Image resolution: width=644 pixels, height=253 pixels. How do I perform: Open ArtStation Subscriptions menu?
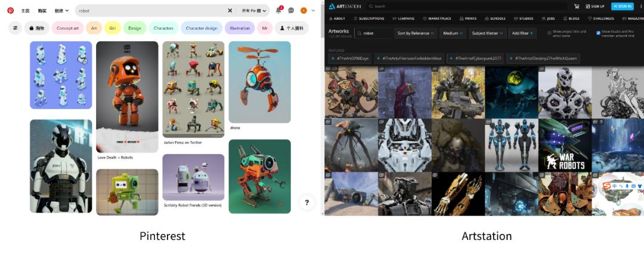point(369,18)
